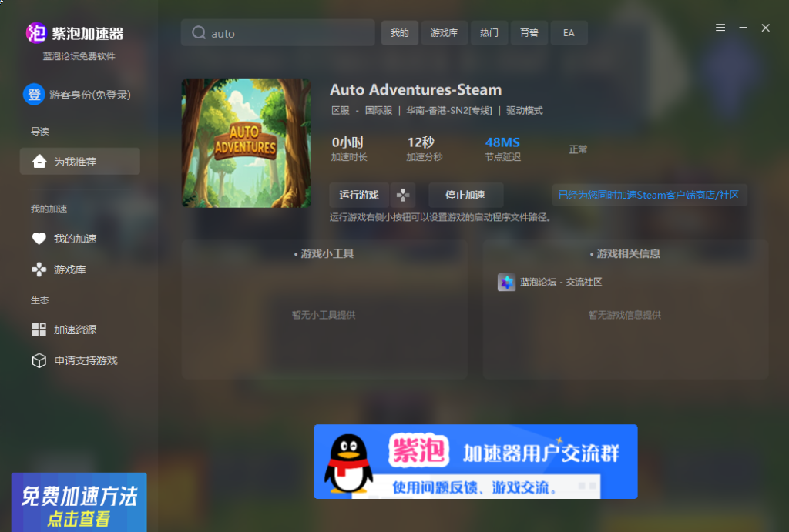Click the Auto Adventures cover art

(x=246, y=142)
